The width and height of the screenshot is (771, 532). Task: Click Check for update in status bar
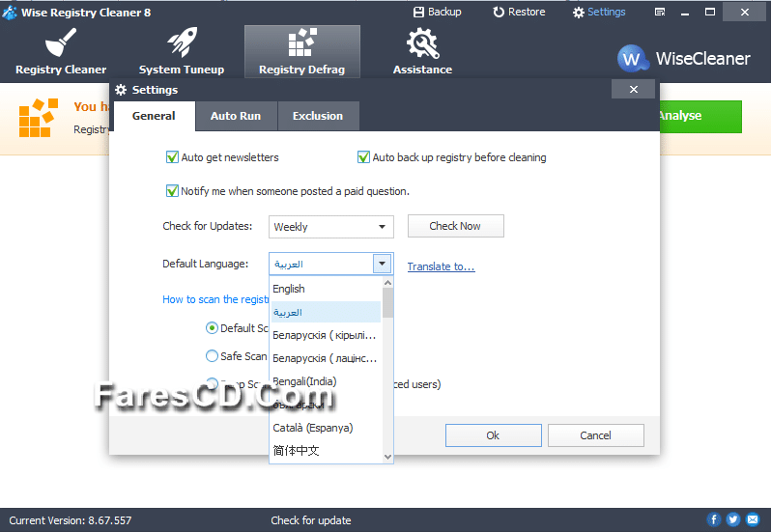[x=311, y=520]
